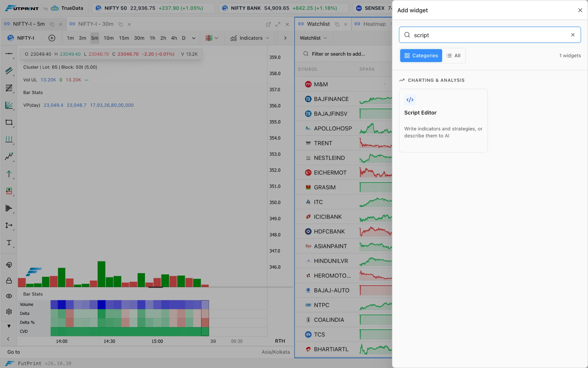The width and height of the screenshot is (588, 368).
Task: Select the 30m timeframe button
Action: pos(139,38)
